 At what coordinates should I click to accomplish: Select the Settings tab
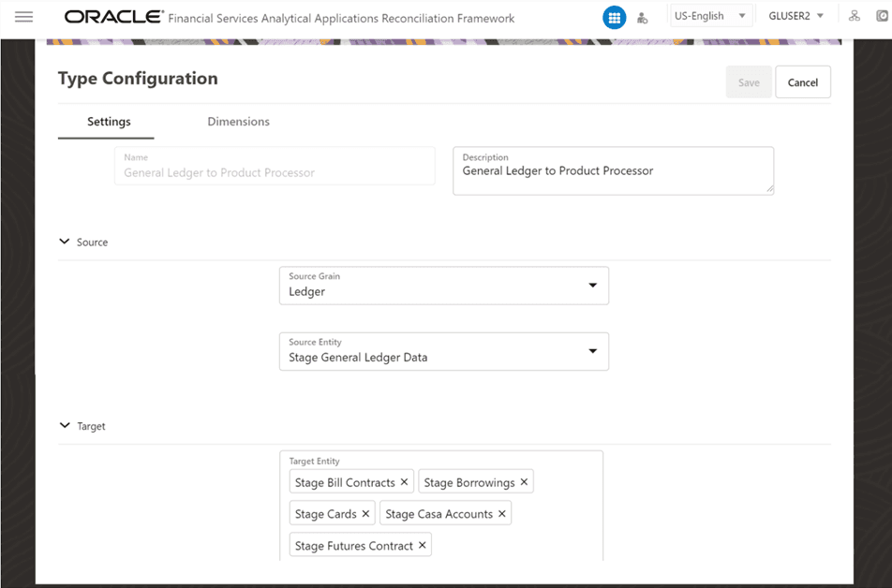pyautogui.click(x=107, y=122)
